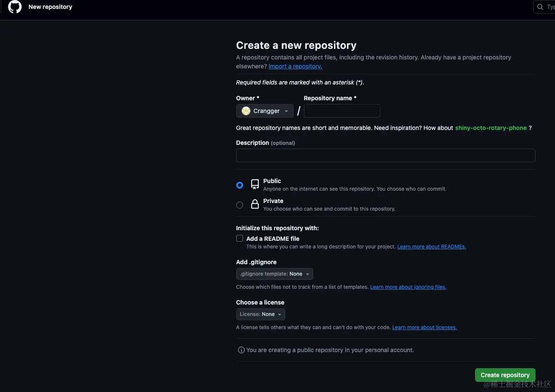Select the Public visibility radio button
The image size is (555, 392).
[240, 185]
